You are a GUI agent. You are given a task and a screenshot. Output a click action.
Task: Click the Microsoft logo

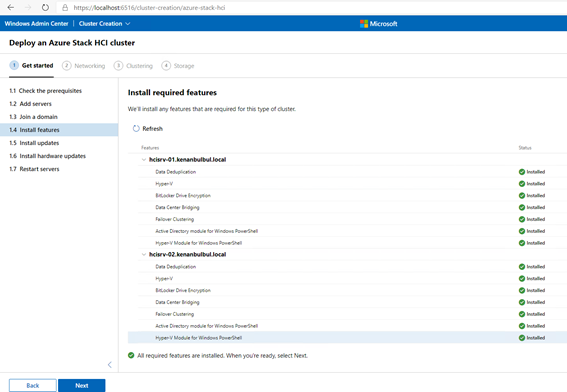379,24
